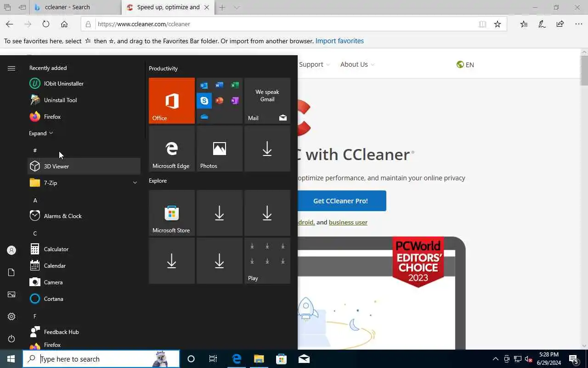Open File Explorer from the taskbar
Viewport: 588px width, 368px height.
[x=259, y=359]
